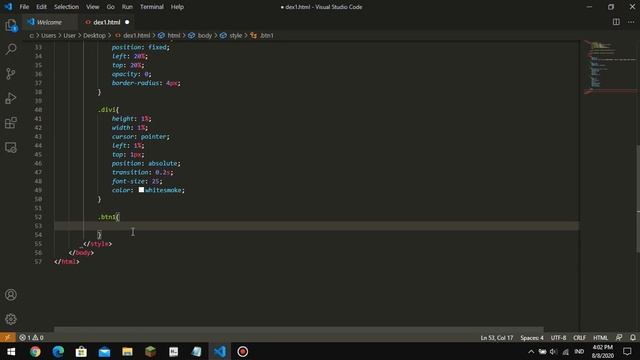Image resolution: width=640 pixels, height=360 pixels.
Task: Open the File menu
Action: [24, 7]
